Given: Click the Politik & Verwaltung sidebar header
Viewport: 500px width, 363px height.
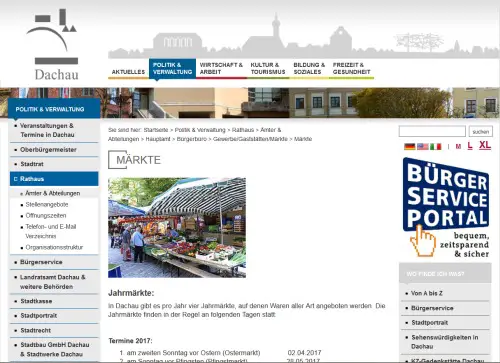Looking at the screenshot, I should coord(54,109).
